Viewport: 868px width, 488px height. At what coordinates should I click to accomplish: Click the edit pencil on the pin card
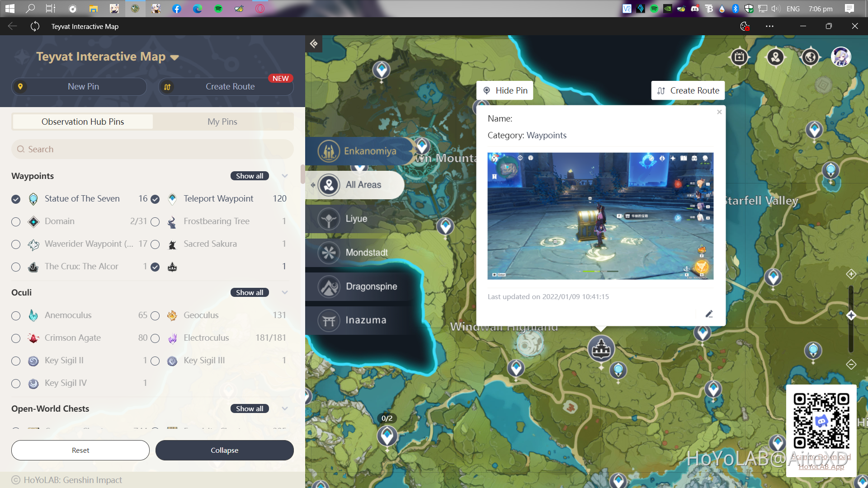[709, 314]
